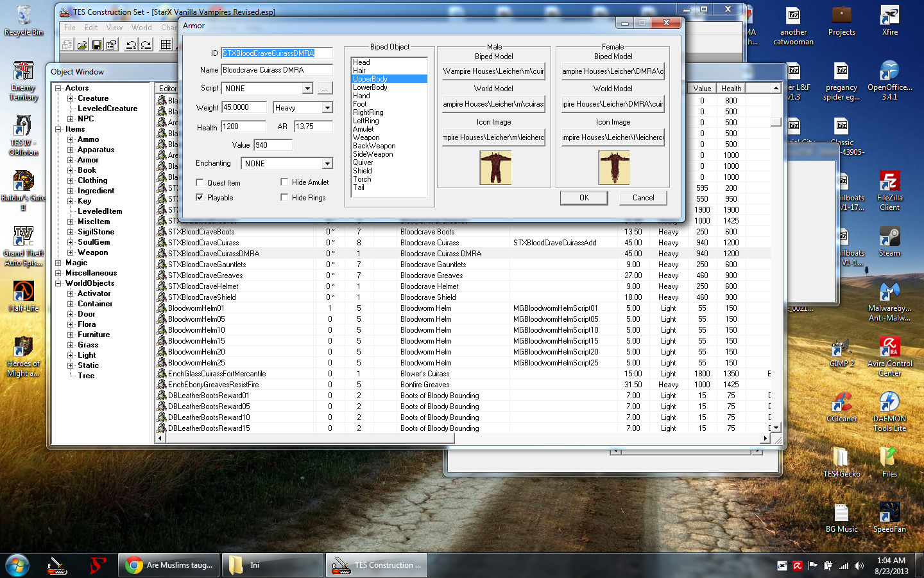Click the Open folder toolbar icon

82,44
